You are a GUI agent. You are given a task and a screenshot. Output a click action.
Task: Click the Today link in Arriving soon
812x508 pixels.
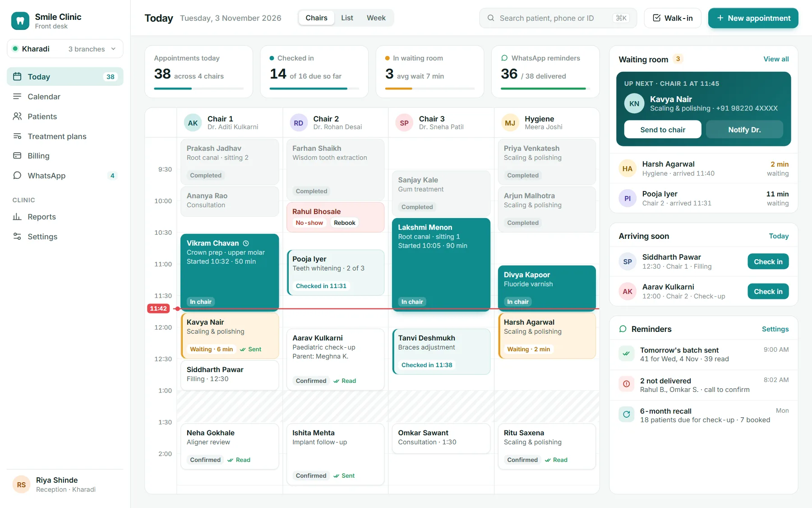[x=779, y=236]
